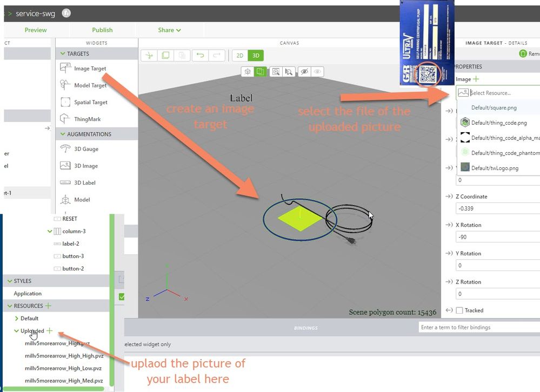
Task: Choose Default/twLogo.png from resource list
Action: pos(498,168)
